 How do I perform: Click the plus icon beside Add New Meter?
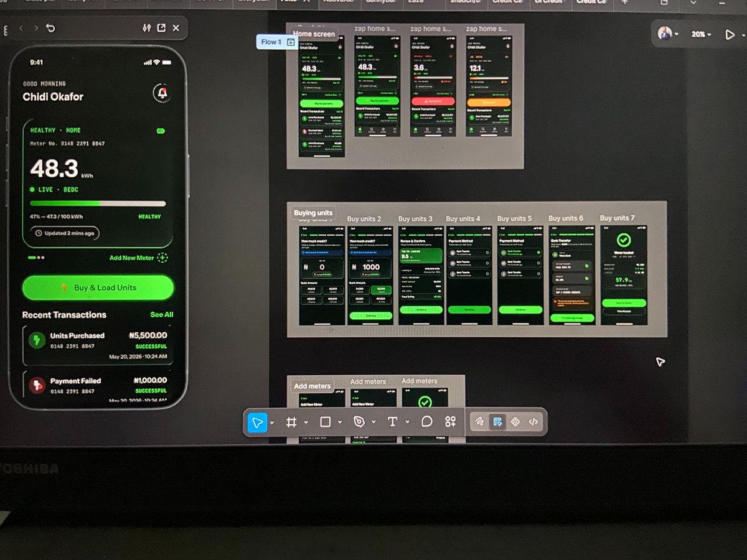click(x=162, y=258)
